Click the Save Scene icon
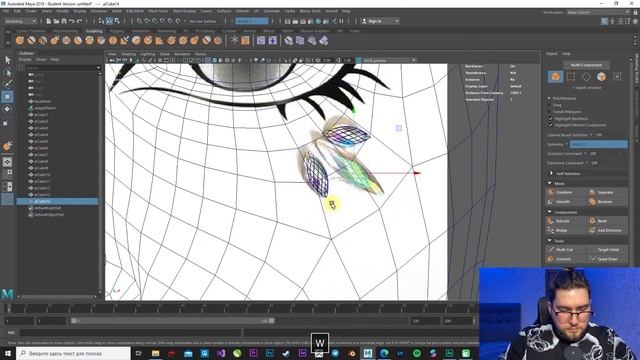Image resolution: width=640 pixels, height=360 pixels. pos(64,21)
